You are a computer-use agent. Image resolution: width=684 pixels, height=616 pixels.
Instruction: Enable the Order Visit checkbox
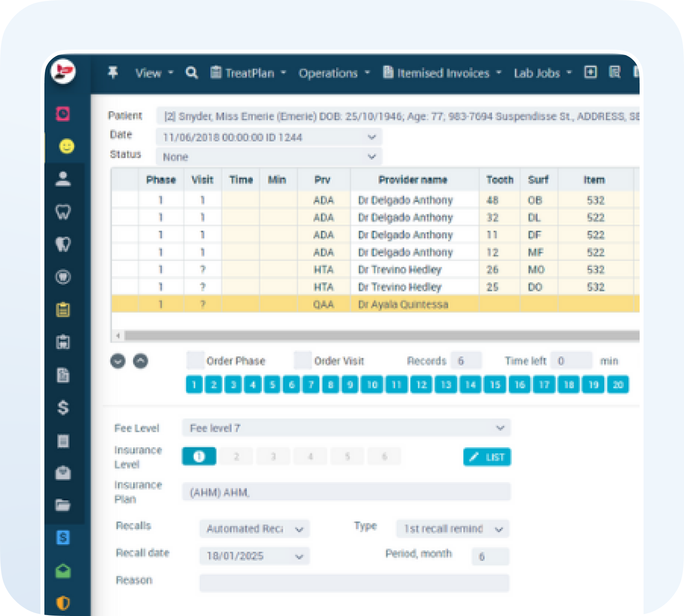pyautogui.click(x=303, y=361)
